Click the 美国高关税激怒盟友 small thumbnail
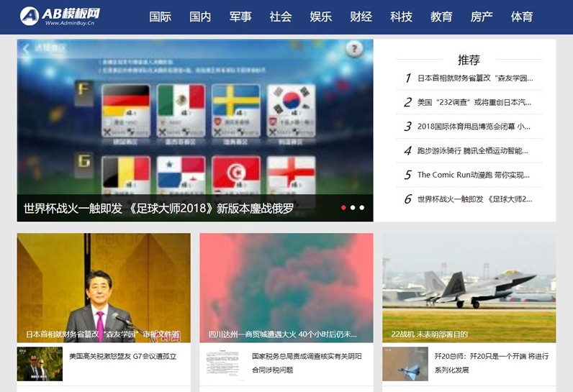This screenshot has width=573, height=392. pyautogui.click(x=40, y=364)
